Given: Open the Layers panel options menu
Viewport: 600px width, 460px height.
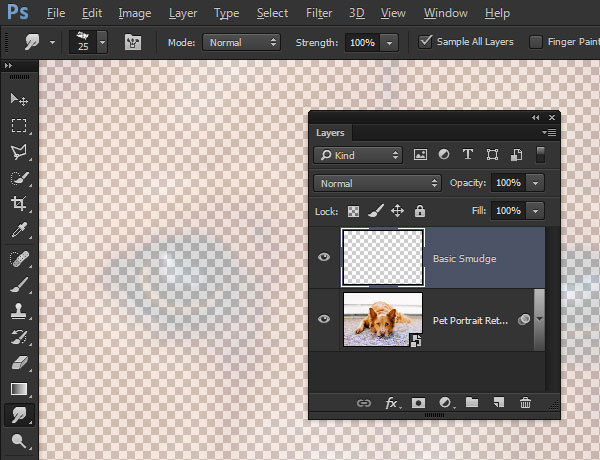Looking at the screenshot, I should (x=549, y=132).
